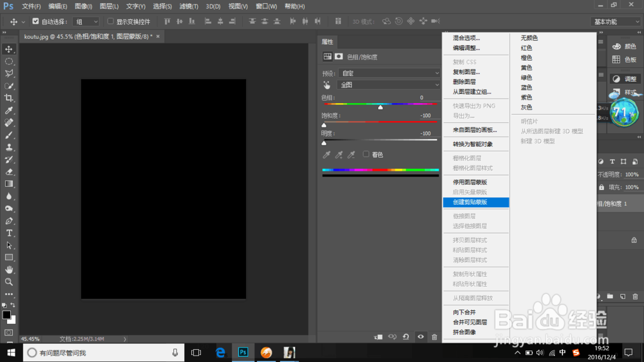
Task: Open the 图层(L) menu
Action: coord(109,6)
